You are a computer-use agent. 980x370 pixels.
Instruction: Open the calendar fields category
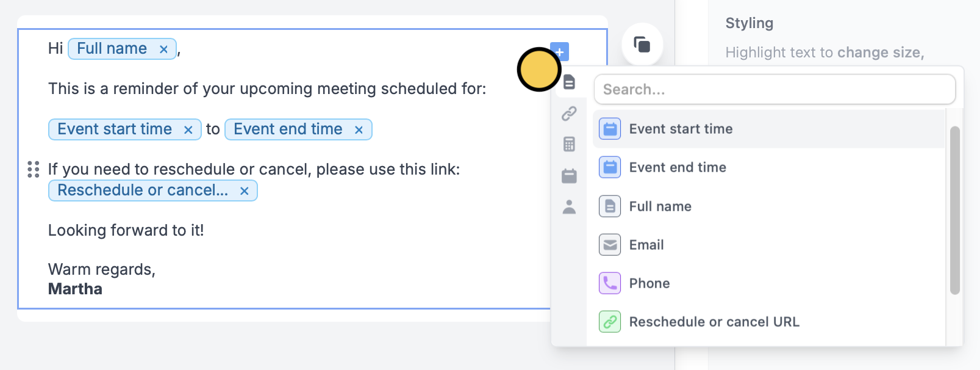(x=570, y=175)
